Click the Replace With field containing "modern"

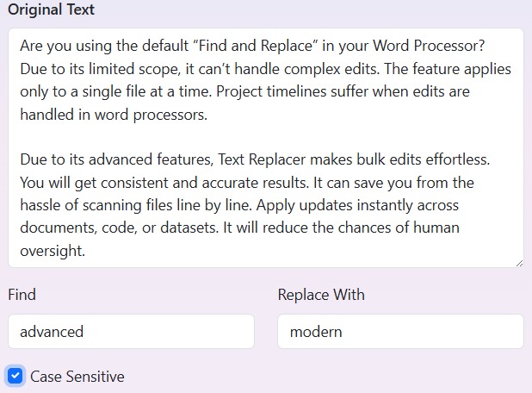click(400, 332)
